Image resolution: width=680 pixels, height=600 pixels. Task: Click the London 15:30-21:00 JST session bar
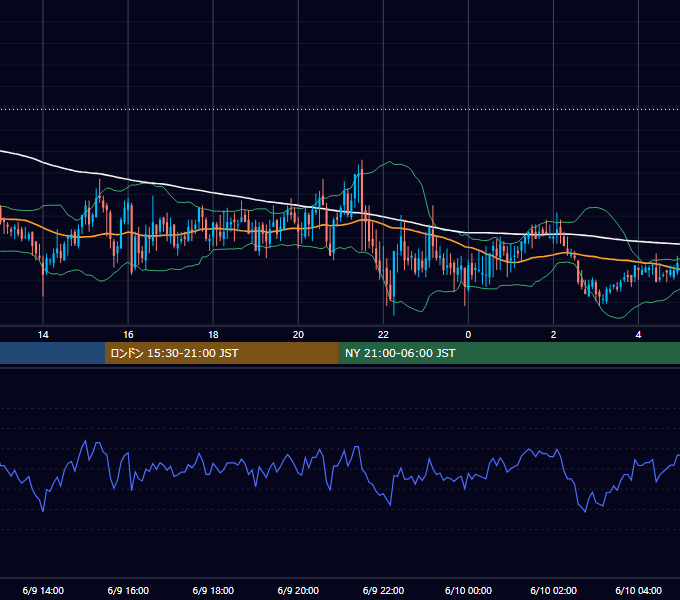click(x=222, y=353)
